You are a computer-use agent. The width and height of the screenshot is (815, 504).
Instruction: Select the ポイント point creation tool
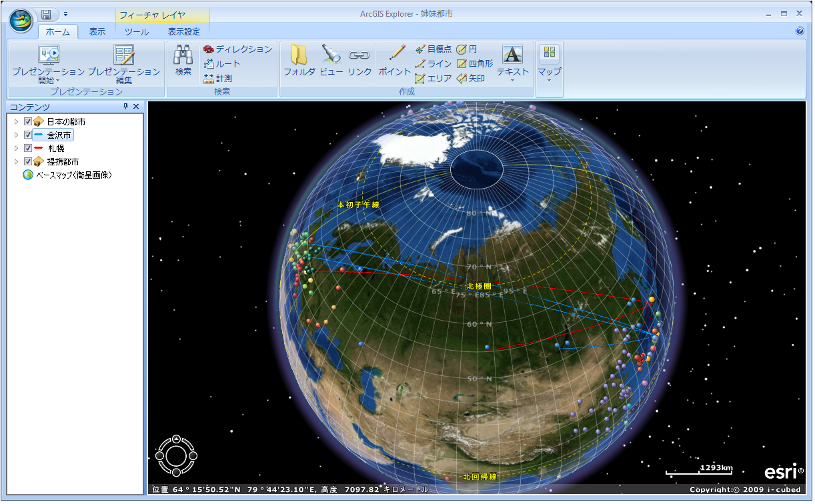pos(395,61)
